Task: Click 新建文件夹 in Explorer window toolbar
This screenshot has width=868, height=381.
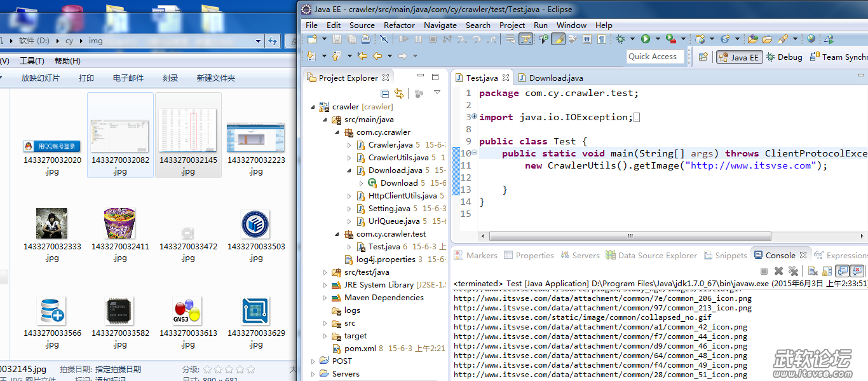Action: [x=216, y=78]
